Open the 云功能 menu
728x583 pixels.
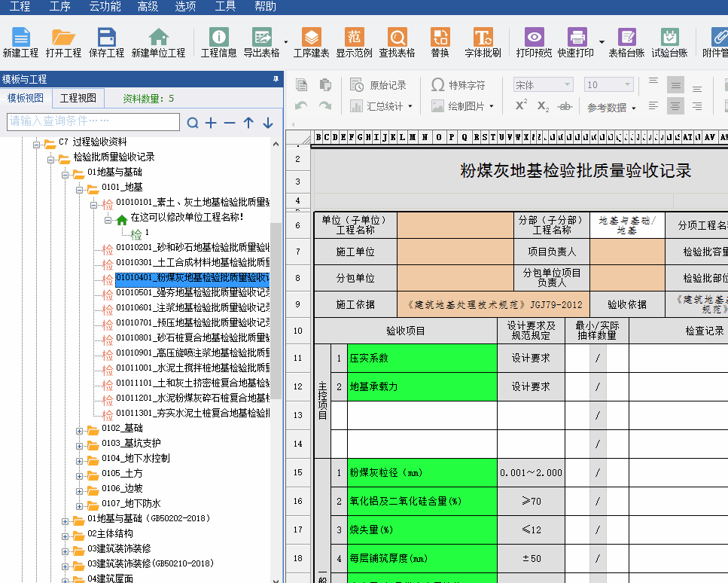coord(105,7)
